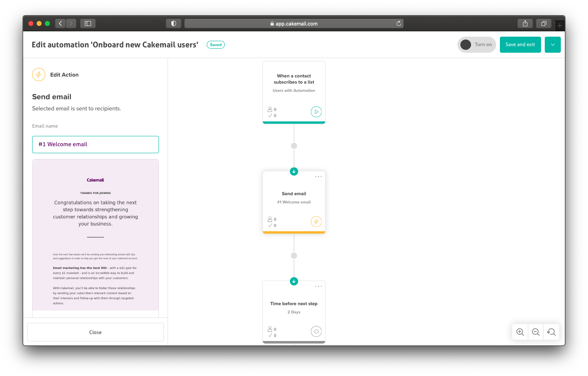Click the lightning icon on Send email card

pos(316,222)
